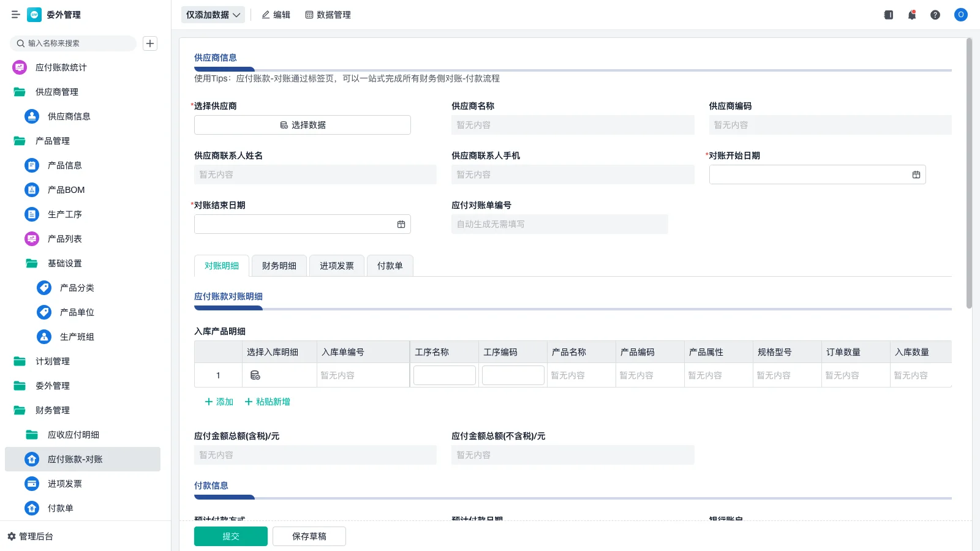Open the 对账结束日期 date picker
980x551 pixels.
coord(402,223)
